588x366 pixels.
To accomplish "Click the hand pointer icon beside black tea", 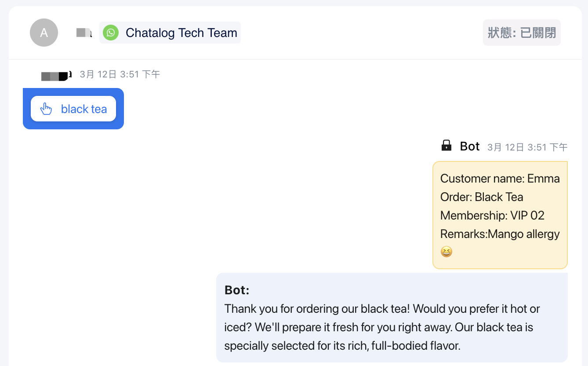I will pos(46,109).
